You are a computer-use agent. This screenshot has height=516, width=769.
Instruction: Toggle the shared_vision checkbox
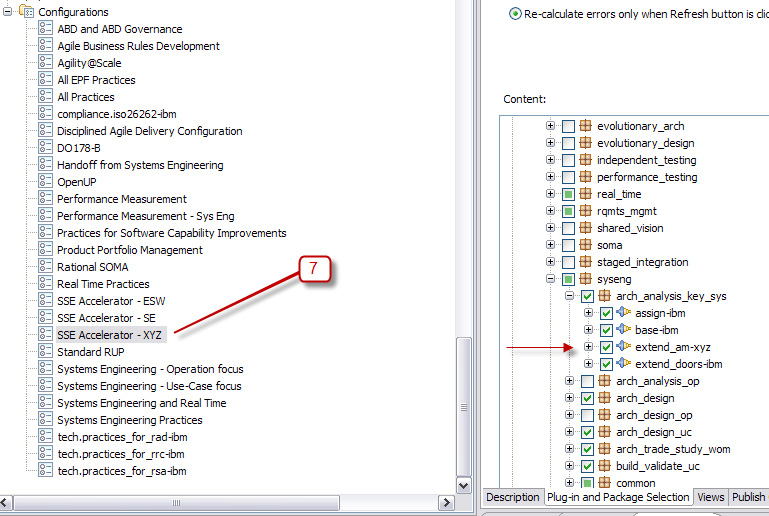[x=568, y=229]
